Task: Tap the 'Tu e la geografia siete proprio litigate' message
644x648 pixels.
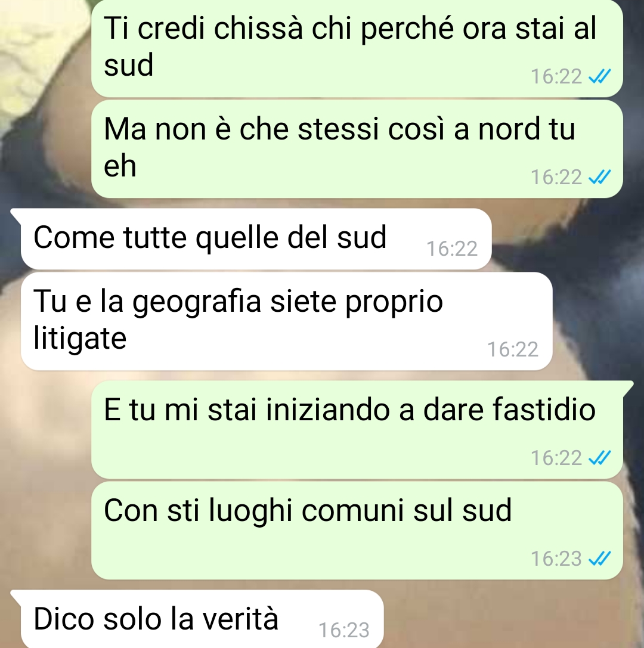Action: 286,321
